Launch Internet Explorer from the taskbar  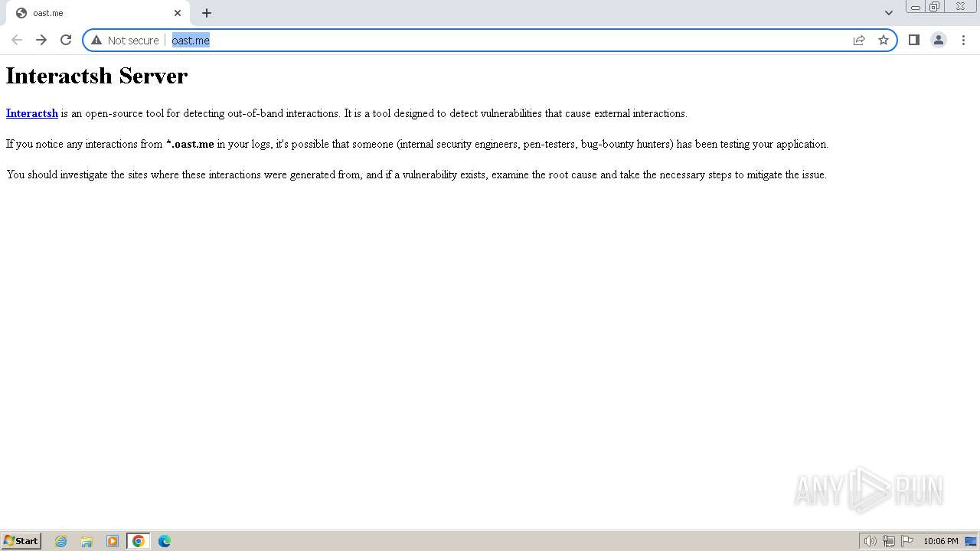(61, 541)
